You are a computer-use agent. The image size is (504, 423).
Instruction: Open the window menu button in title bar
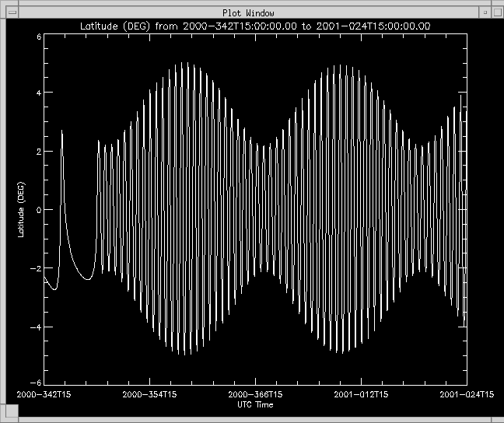11,12
